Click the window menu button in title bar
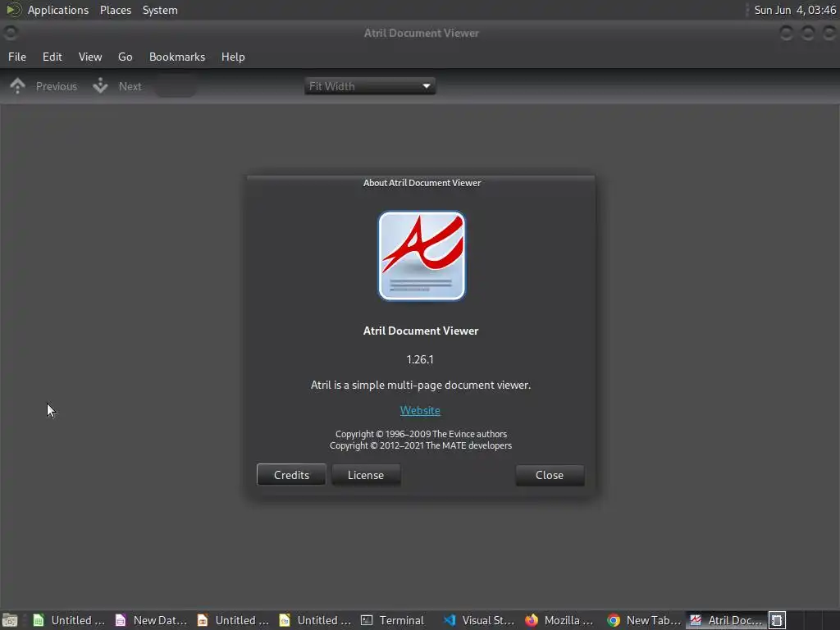The image size is (840, 630). [11, 33]
